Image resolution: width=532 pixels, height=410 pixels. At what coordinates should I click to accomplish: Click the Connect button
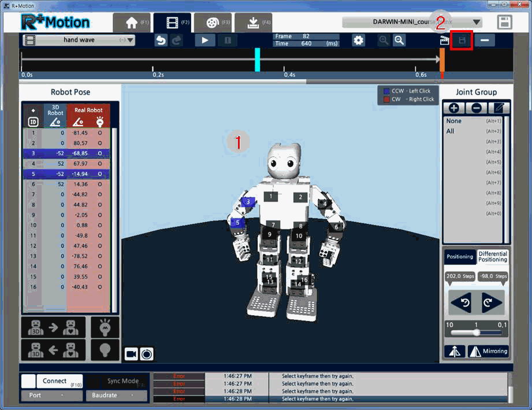pyautogui.click(x=59, y=381)
